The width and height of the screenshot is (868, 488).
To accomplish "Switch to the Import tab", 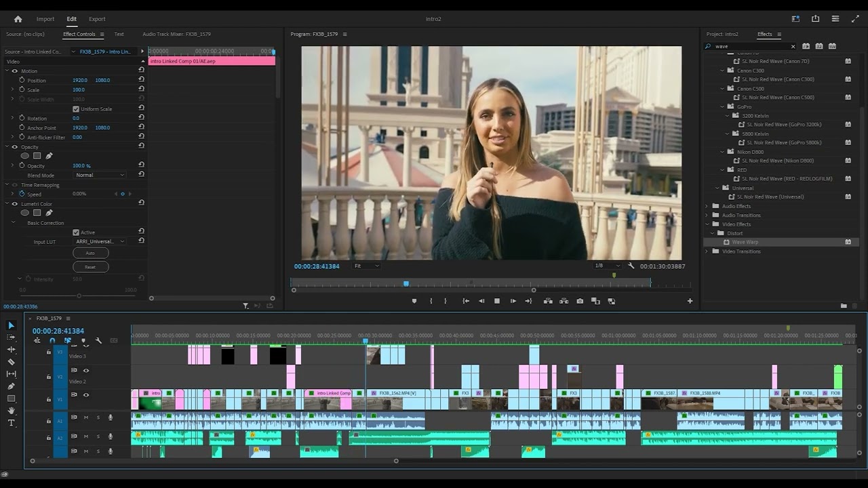I will [x=45, y=19].
